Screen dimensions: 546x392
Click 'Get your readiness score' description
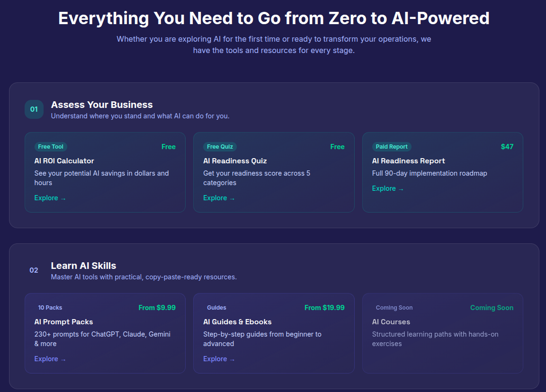click(x=257, y=178)
